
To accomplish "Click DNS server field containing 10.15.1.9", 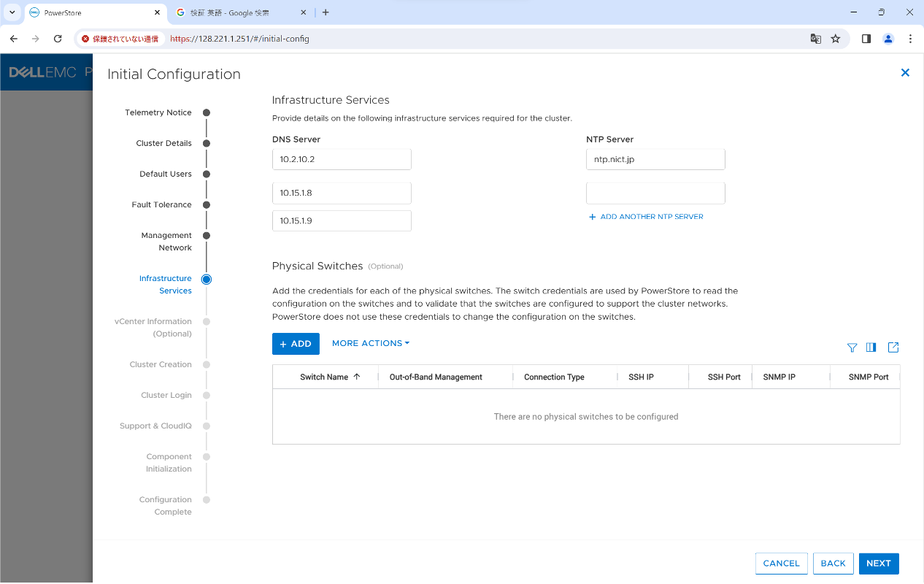I will click(x=342, y=220).
